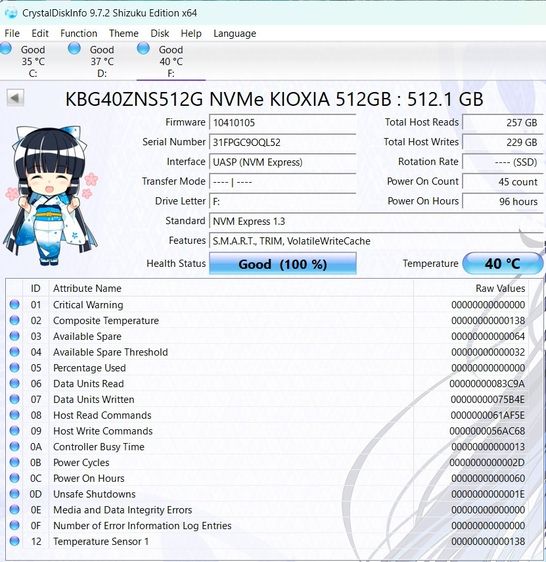Select the C: drive status orb

[6, 48]
